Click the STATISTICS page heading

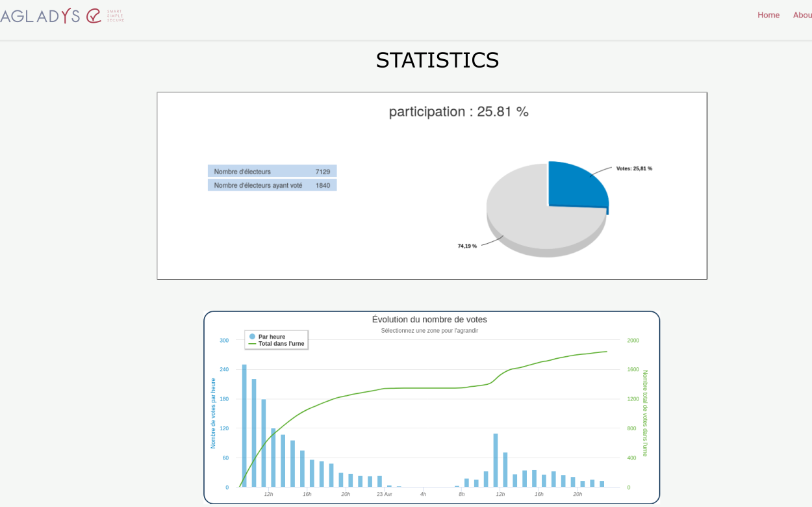point(437,60)
